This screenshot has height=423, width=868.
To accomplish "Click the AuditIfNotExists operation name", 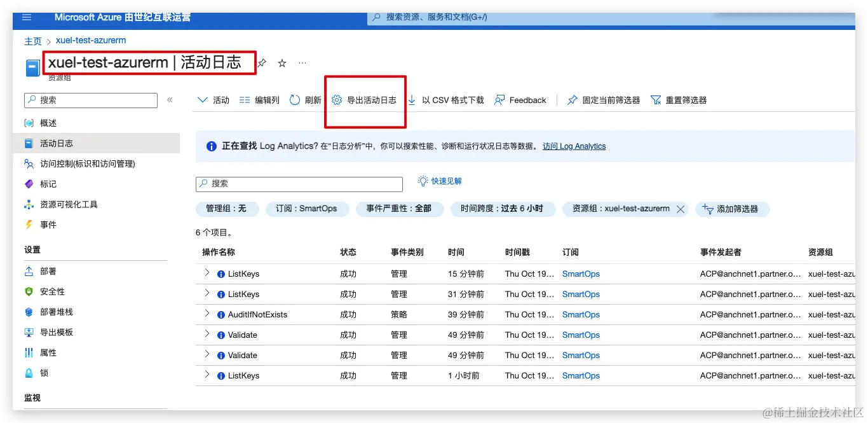I will click(x=257, y=314).
